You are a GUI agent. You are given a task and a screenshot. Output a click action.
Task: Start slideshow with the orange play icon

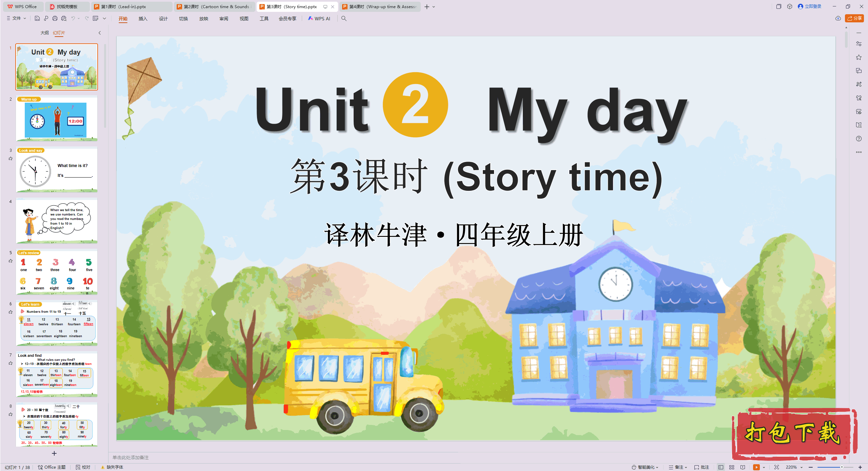pyautogui.click(x=756, y=467)
